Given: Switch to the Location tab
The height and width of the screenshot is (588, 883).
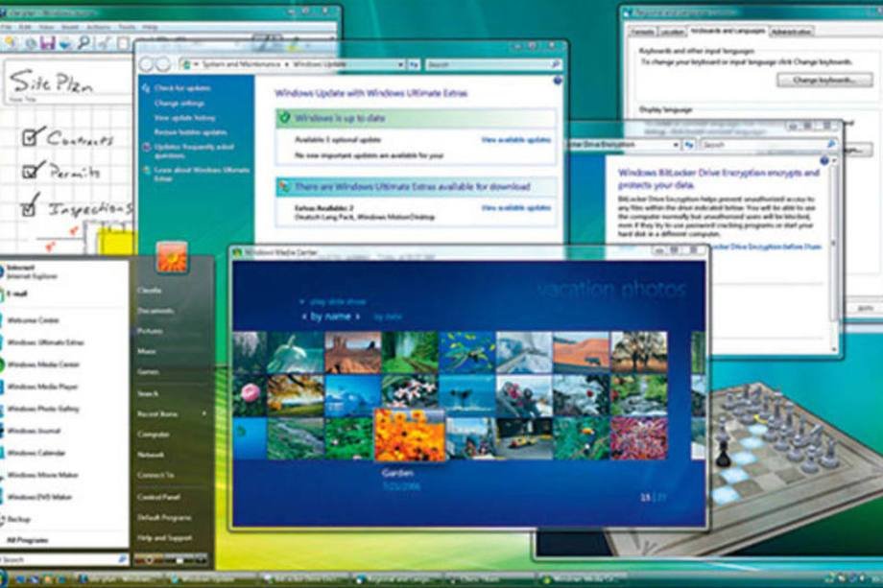Looking at the screenshot, I should [671, 32].
